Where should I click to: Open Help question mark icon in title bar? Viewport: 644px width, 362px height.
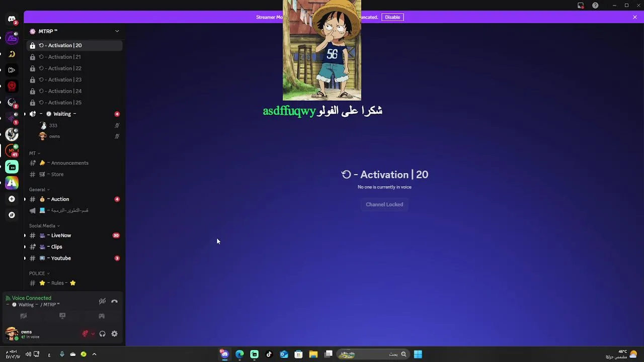point(595,6)
